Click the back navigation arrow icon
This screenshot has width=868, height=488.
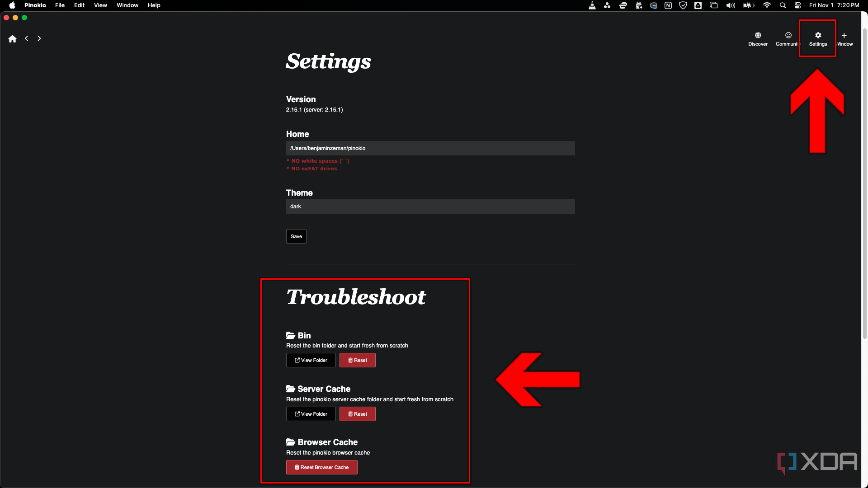pos(26,38)
